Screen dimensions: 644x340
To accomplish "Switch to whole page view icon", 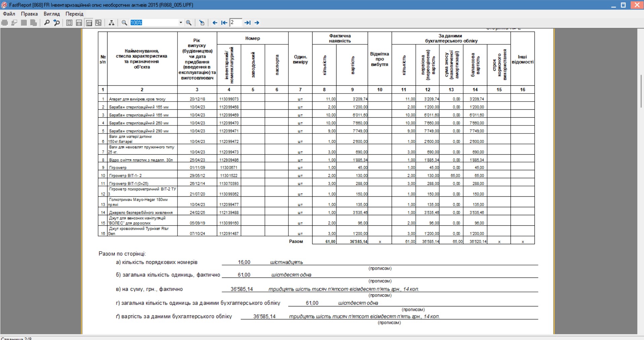I will pyautogui.click(x=69, y=23).
